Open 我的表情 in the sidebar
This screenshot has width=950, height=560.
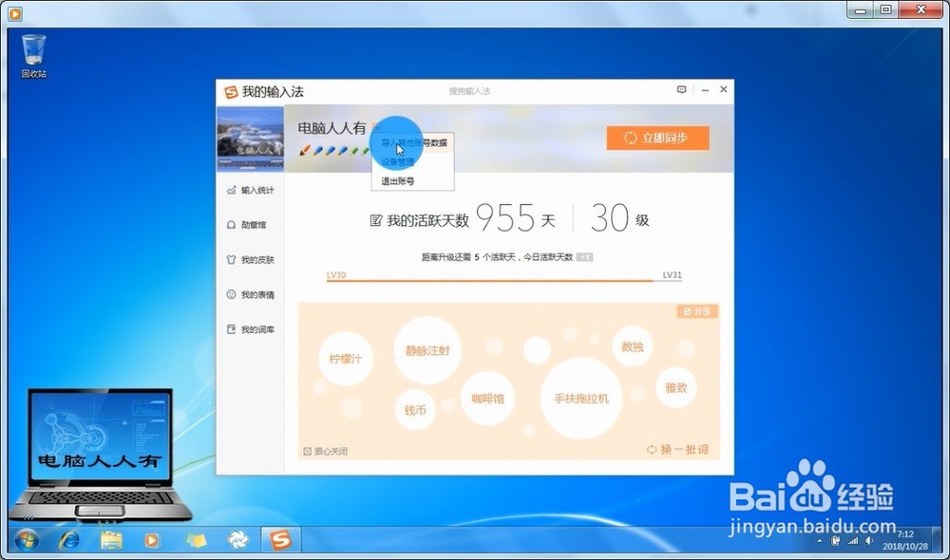click(x=250, y=295)
